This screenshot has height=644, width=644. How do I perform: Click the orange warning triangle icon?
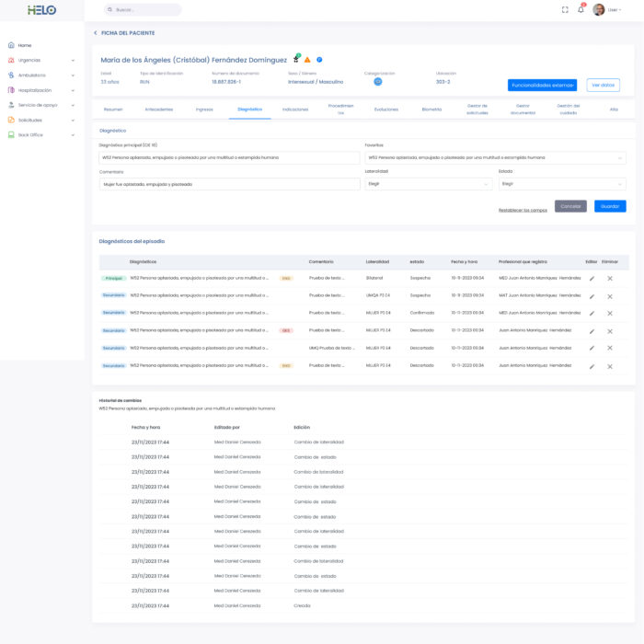pyautogui.click(x=307, y=60)
